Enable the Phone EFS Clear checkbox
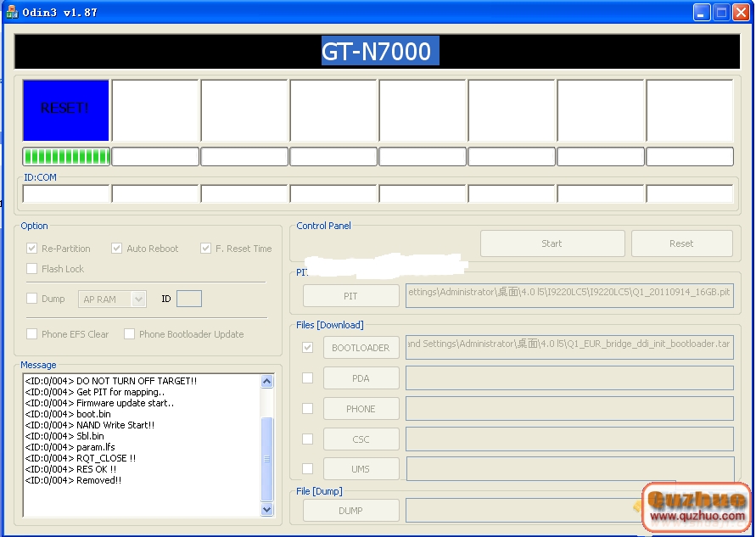 [x=32, y=333]
